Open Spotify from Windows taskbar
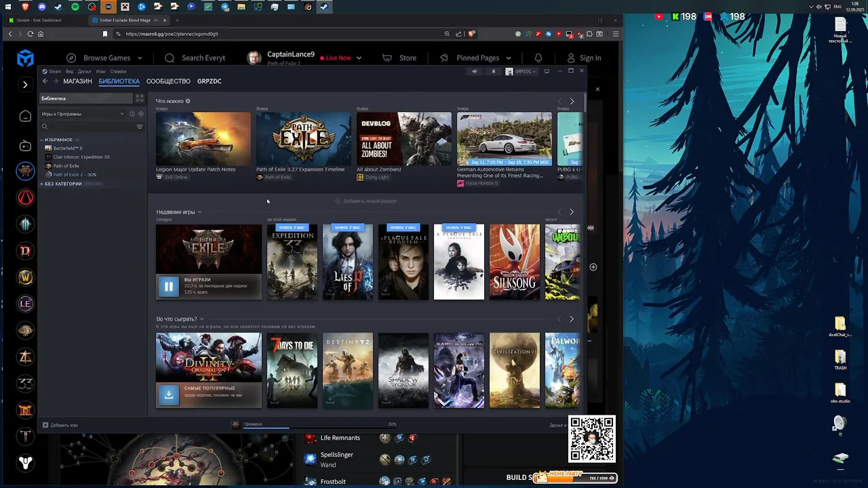Screen dimensions: 868x488 (x=75, y=7)
